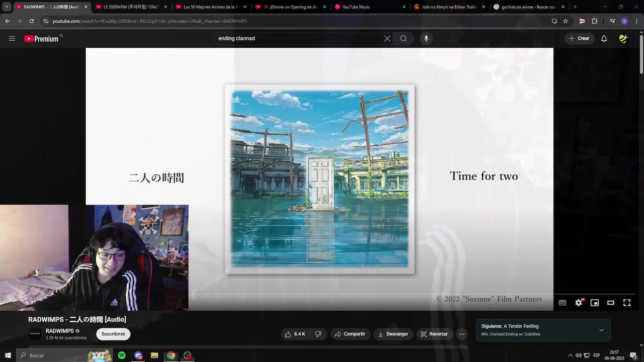Switch to JoJo no Kimyō na Bōken tab
The height and width of the screenshot is (362, 644).
[x=450, y=7]
